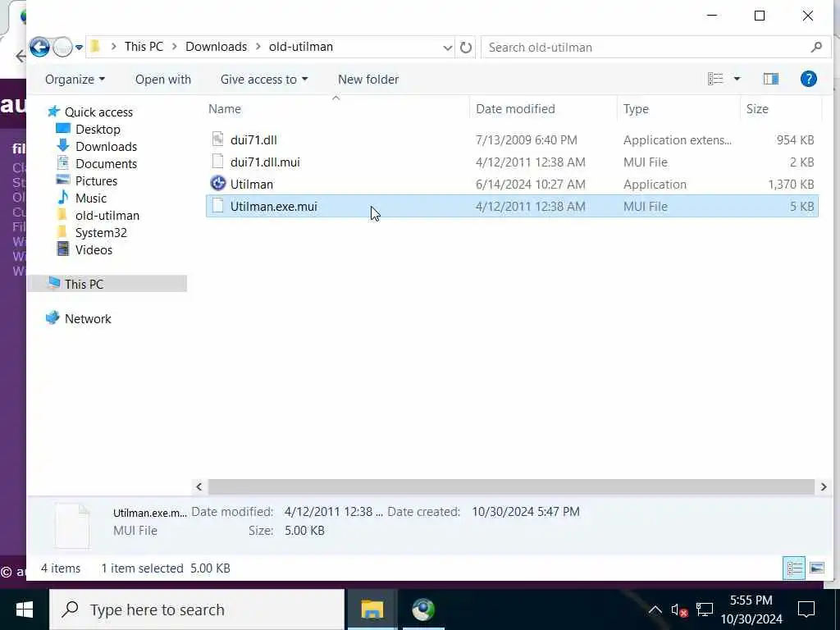Sort by the Name column header
Screen dimensions: 840x630
click(225, 109)
